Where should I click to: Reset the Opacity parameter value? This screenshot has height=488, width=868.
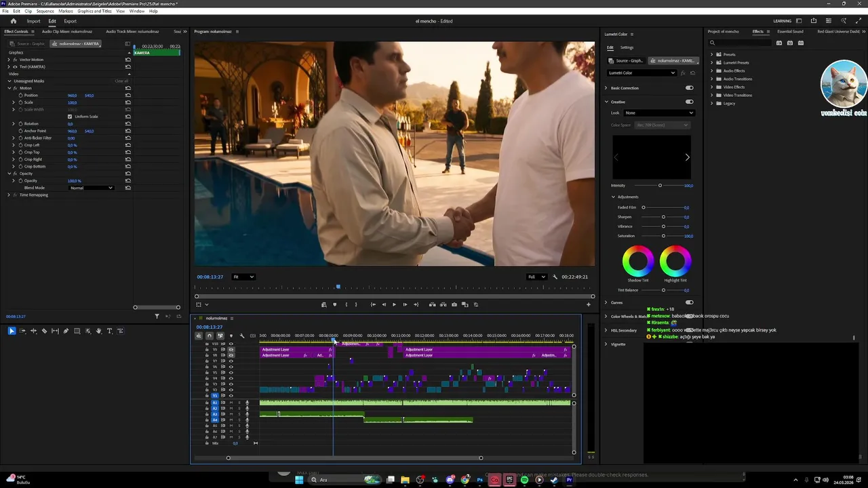(x=128, y=180)
